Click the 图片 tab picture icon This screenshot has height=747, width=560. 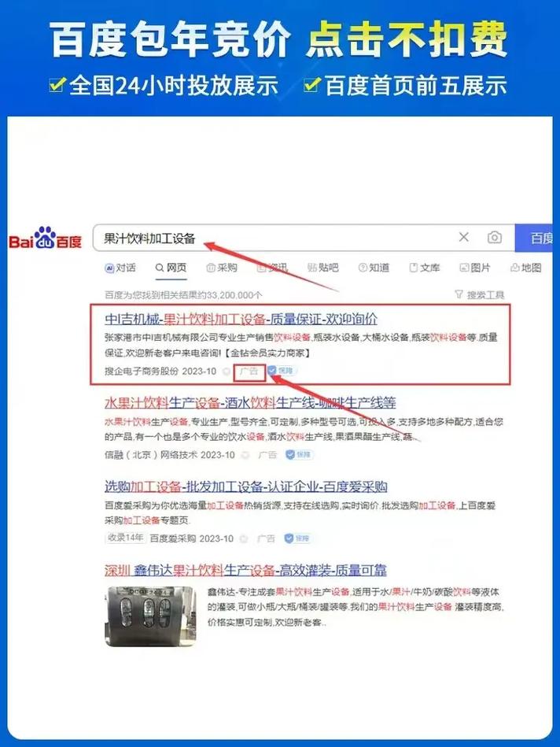click(464, 268)
